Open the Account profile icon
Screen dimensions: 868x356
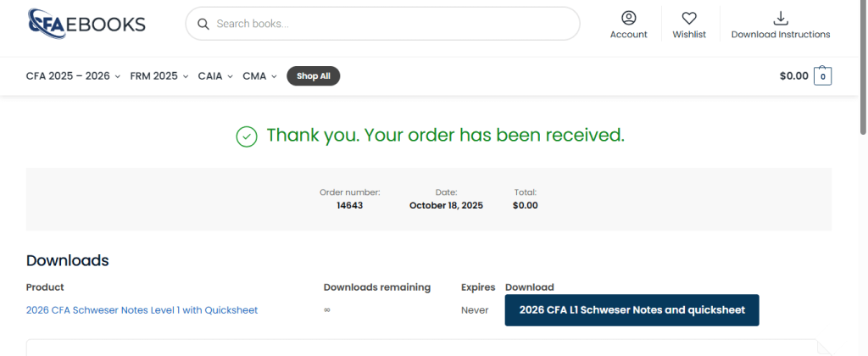(x=628, y=18)
